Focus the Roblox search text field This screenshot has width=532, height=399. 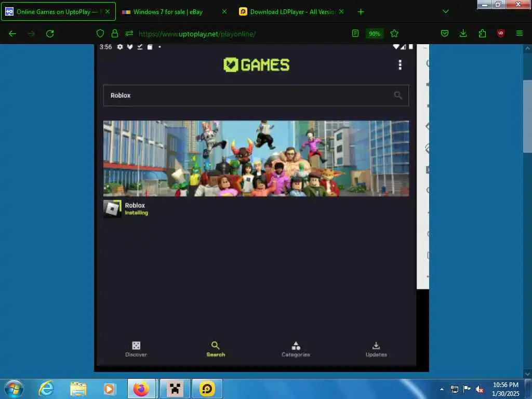pos(256,96)
